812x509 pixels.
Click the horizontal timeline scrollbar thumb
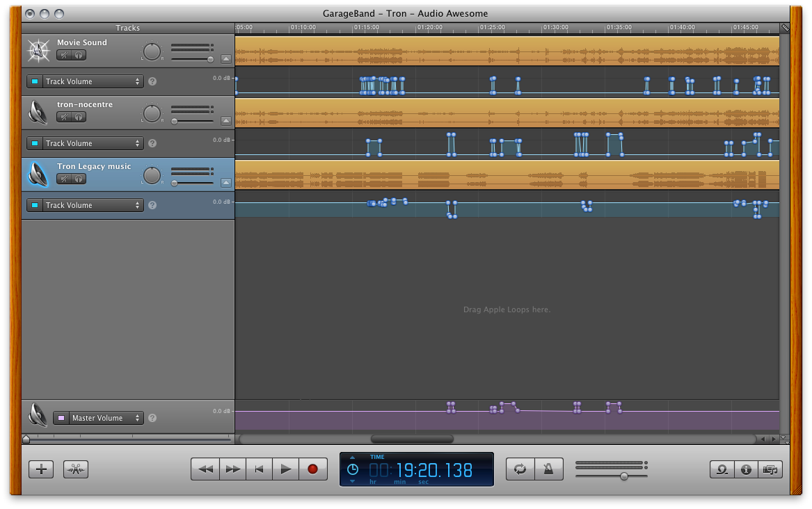tap(412, 439)
